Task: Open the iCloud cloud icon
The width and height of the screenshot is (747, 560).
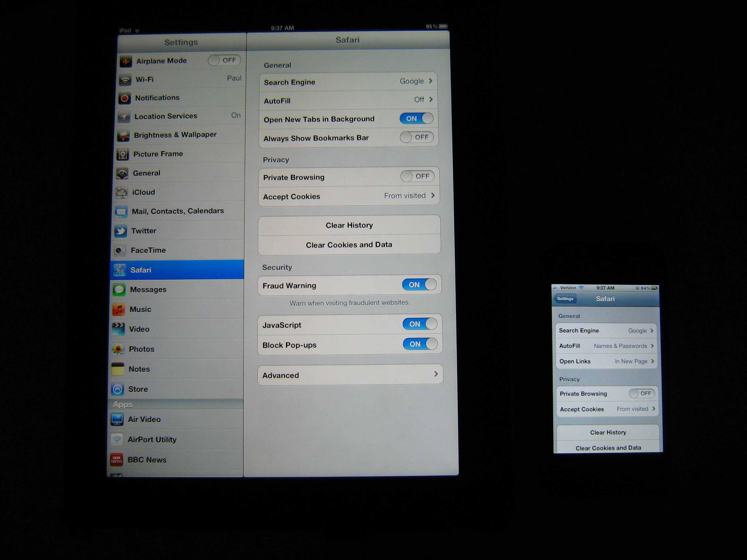Action: pyautogui.click(x=122, y=192)
